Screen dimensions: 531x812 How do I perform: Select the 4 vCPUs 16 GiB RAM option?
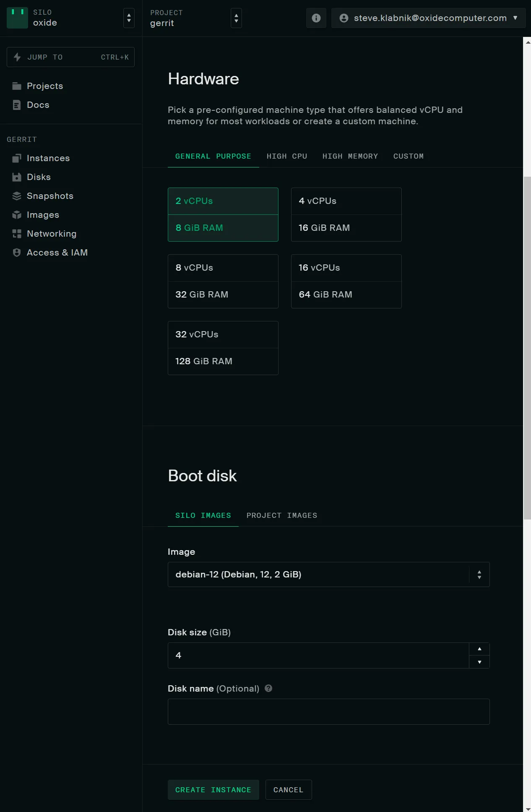coord(346,214)
